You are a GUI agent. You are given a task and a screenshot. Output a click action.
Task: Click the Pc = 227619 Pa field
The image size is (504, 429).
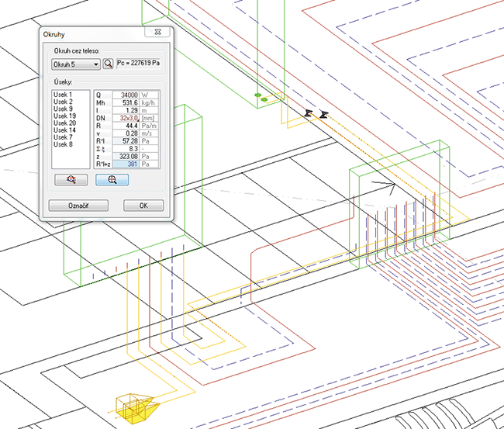138,63
